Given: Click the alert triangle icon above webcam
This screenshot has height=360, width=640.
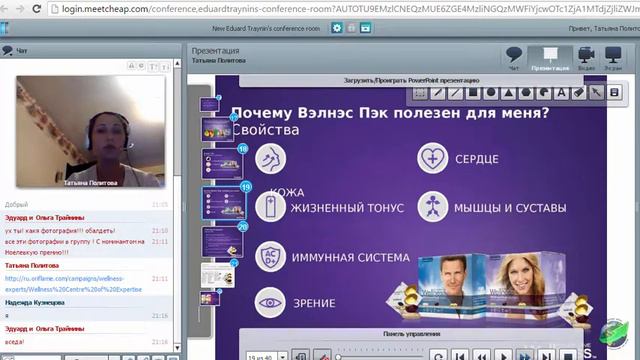Looking at the screenshot, I should (x=131, y=66).
